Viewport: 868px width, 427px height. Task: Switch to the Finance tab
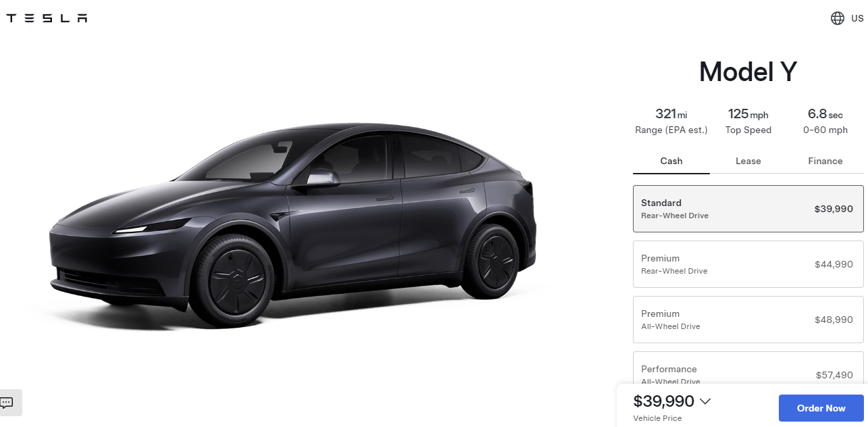pos(825,161)
